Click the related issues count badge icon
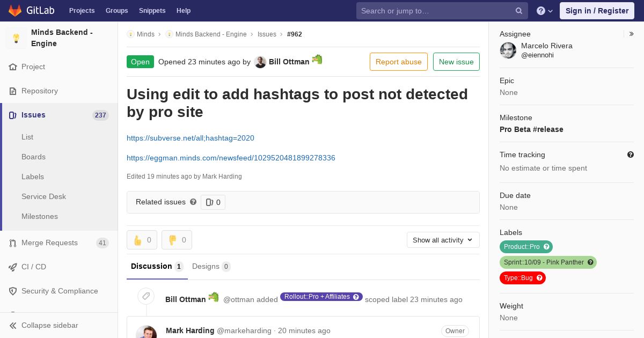This screenshot has width=644, height=338. (209, 202)
